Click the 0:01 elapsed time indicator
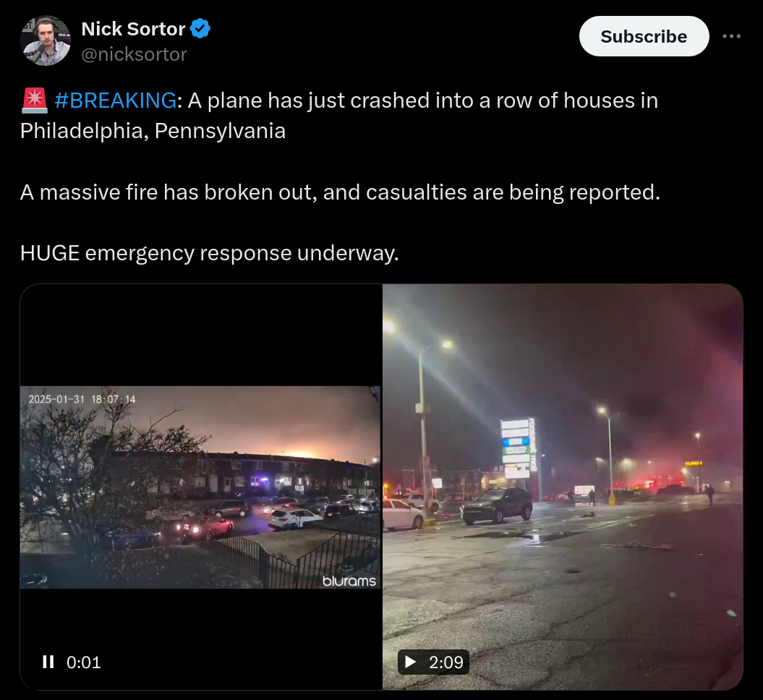The width and height of the screenshot is (763, 700). [x=84, y=662]
